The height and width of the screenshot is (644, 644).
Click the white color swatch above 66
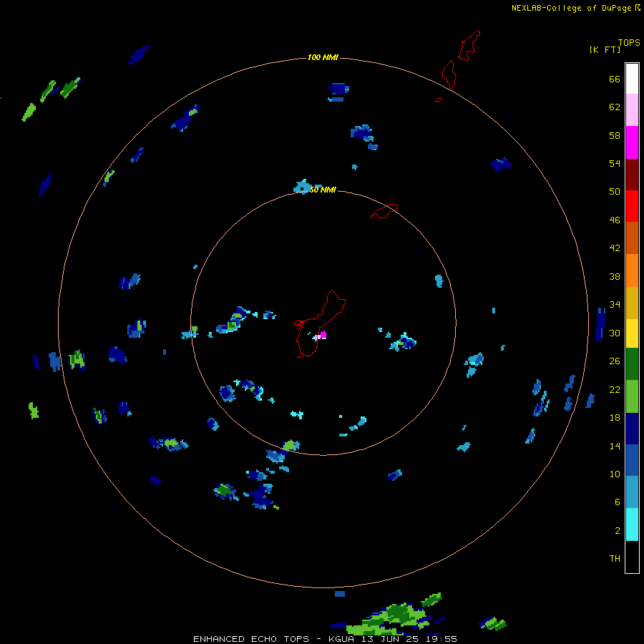(632, 79)
